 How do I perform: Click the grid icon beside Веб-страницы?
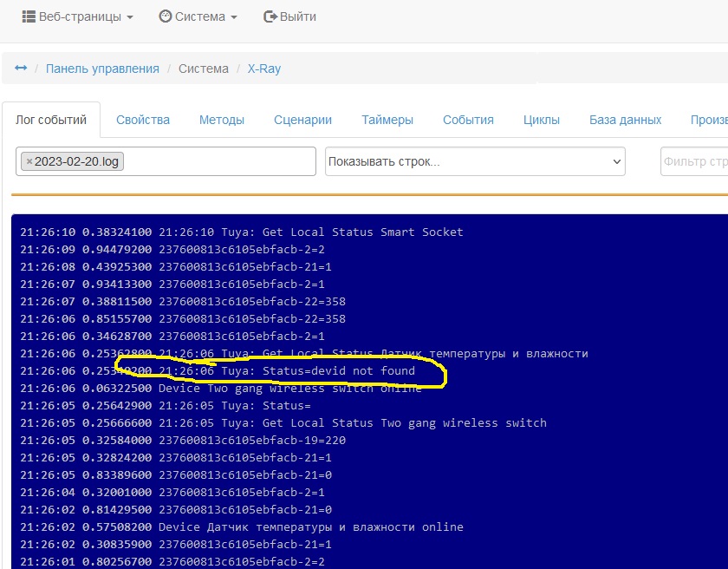tap(29, 16)
